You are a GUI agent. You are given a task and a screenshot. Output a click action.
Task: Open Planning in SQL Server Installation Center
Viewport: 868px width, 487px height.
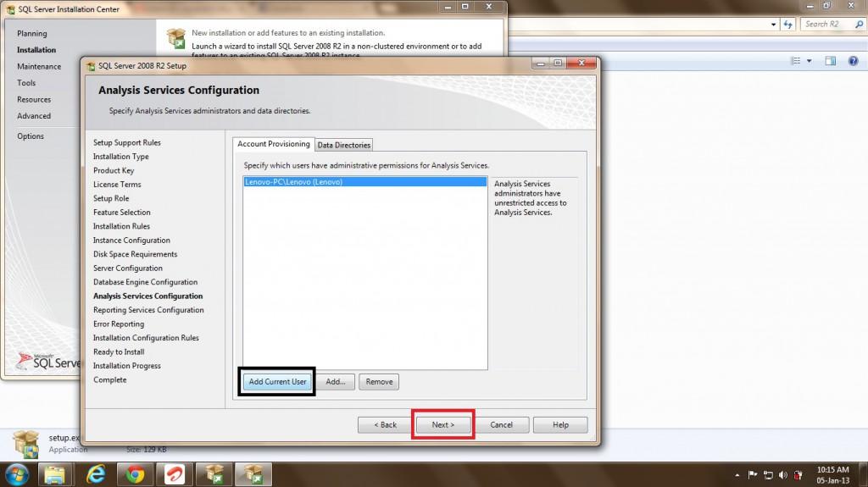[32, 33]
